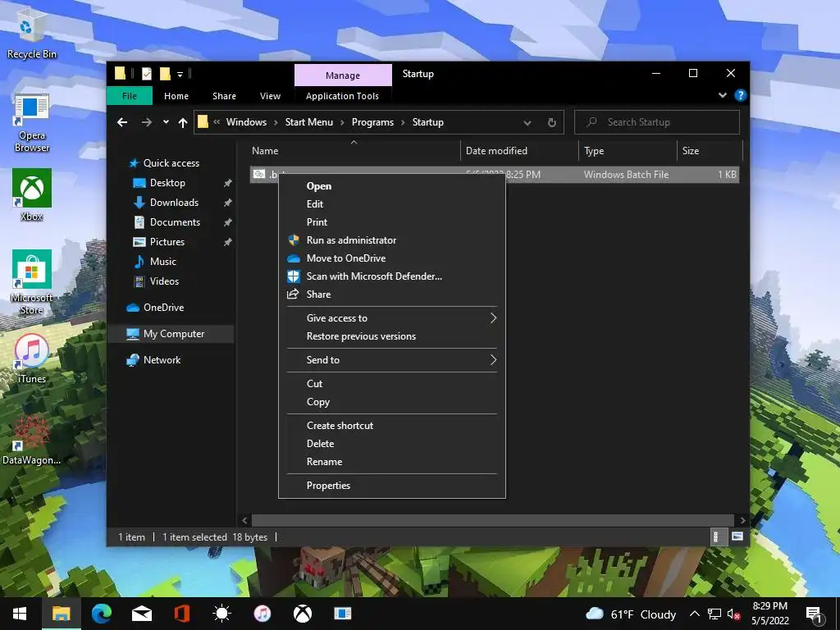Choose Copy in context menu
Image resolution: width=840 pixels, height=630 pixels.
391,402
